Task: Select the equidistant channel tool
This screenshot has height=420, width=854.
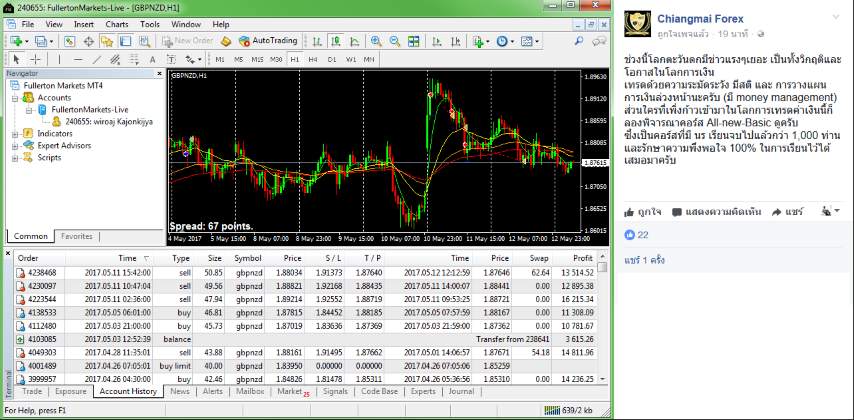Action: point(115,59)
